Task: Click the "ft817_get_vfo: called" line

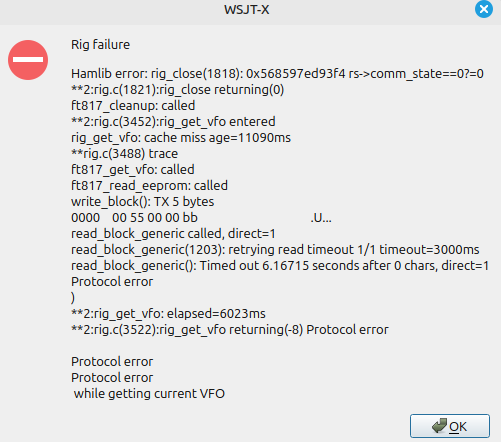Action: [x=133, y=170]
